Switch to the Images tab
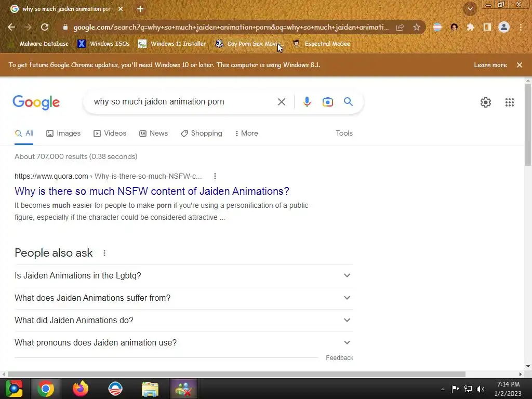The height and width of the screenshot is (399, 532). pos(63,134)
